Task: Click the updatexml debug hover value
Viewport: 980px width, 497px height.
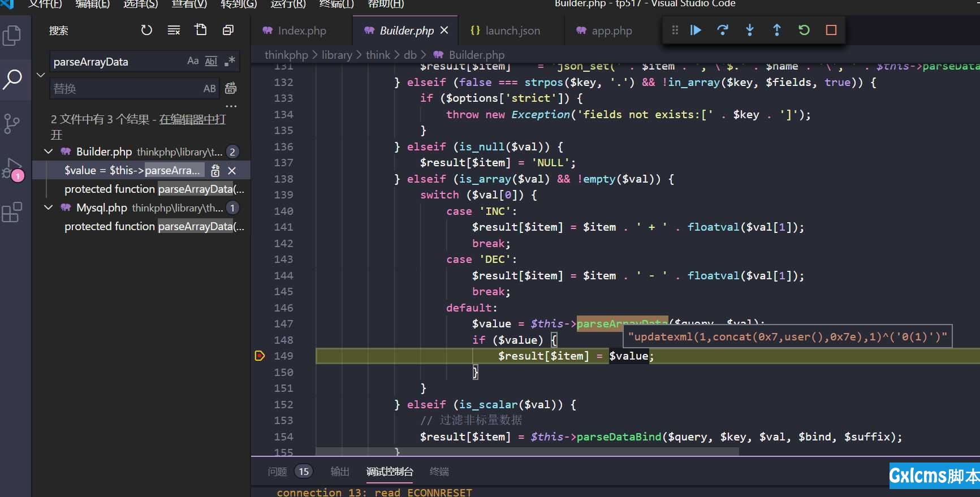Action: (787, 336)
